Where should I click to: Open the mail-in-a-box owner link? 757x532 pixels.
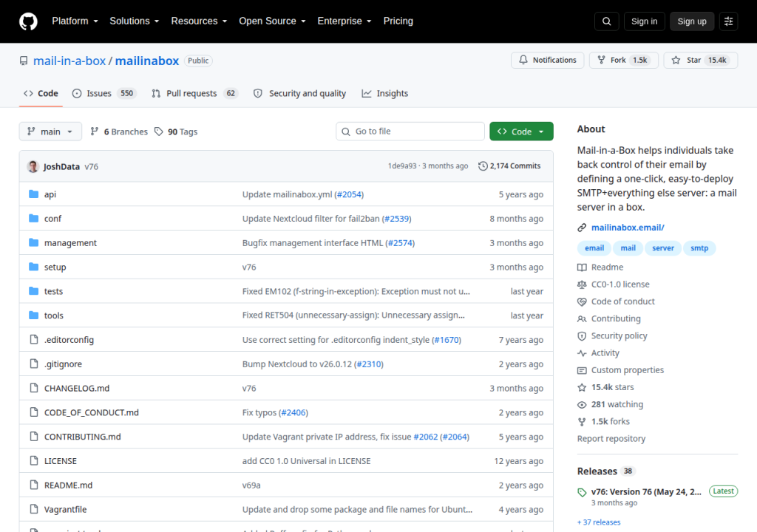pyautogui.click(x=69, y=61)
